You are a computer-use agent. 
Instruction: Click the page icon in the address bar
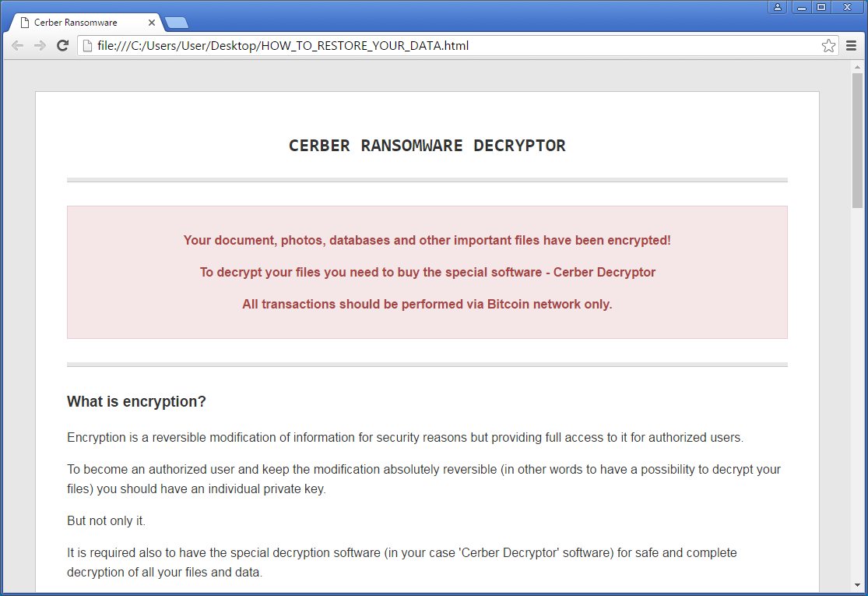coord(87,46)
